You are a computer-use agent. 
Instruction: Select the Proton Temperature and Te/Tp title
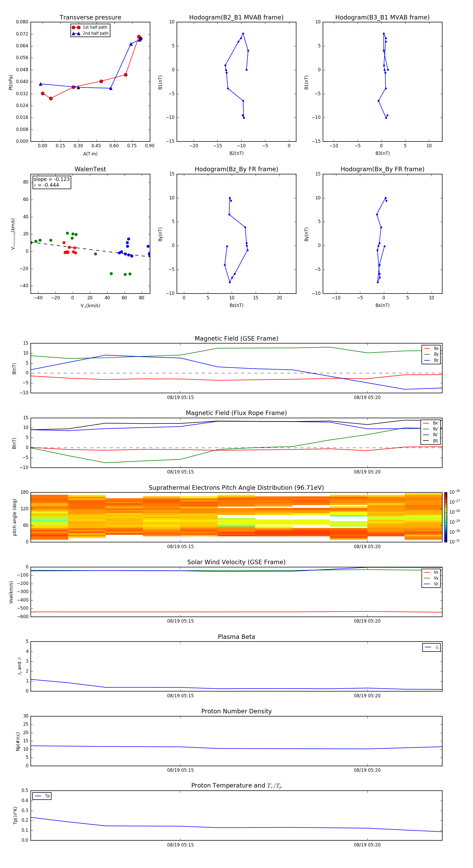coord(236,786)
